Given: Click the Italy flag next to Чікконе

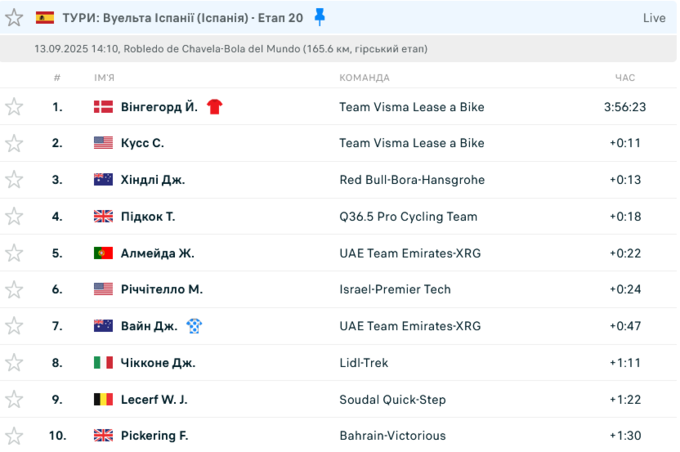Looking at the screenshot, I should click(104, 362).
